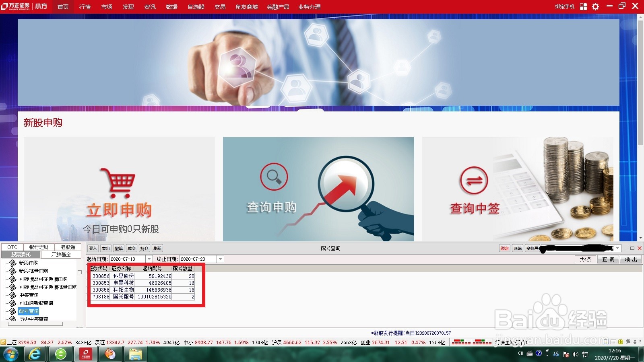Click the 查询 button
This screenshot has height=362, width=644.
click(x=608, y=259)
